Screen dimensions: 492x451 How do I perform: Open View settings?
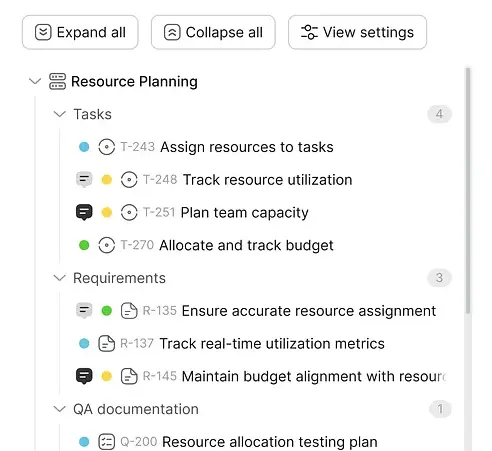pos(357,32)
